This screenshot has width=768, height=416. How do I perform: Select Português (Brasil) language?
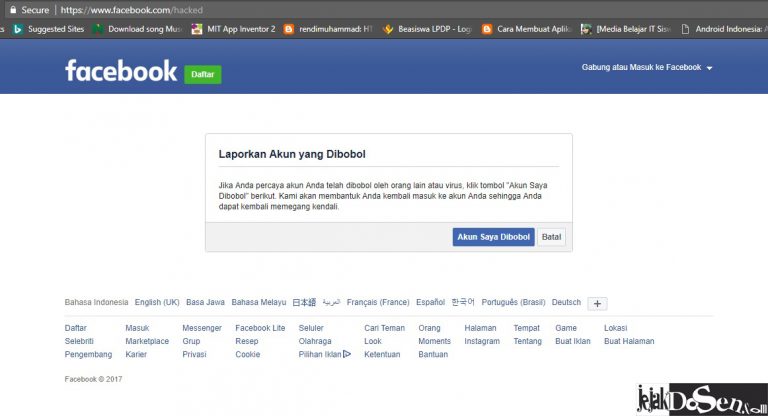tap(513, 302)
